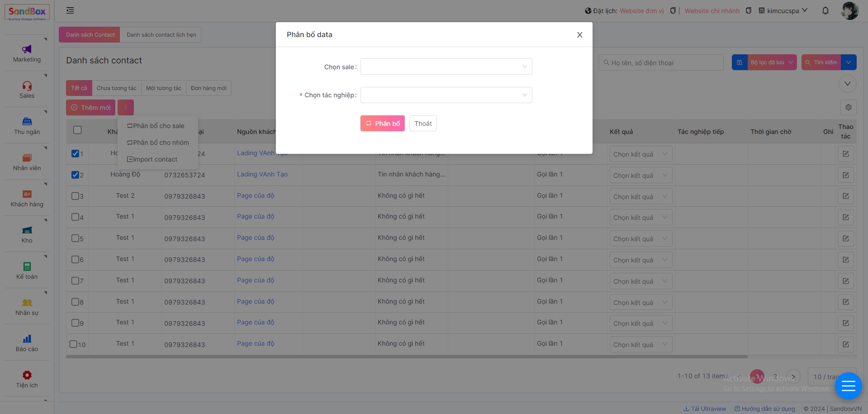Click the Thoát button in dialog
The width and height of the screenshot is (868, 414).
(x=422, y=124)
